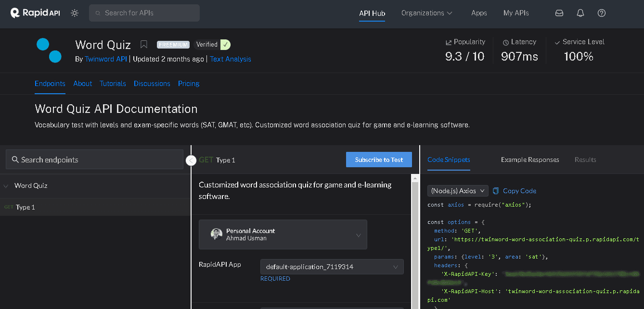644x309 pixels.
Task: Click Copy Code link
Action: click(x=519, y=191)
